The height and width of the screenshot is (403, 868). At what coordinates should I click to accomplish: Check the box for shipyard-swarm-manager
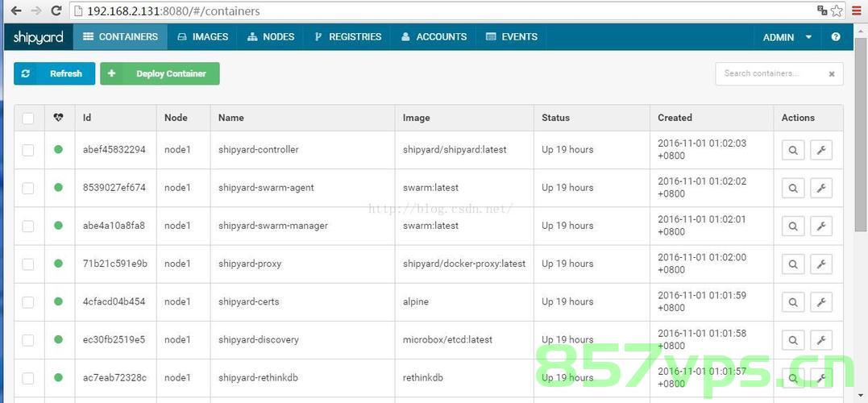tap(27, 226)
